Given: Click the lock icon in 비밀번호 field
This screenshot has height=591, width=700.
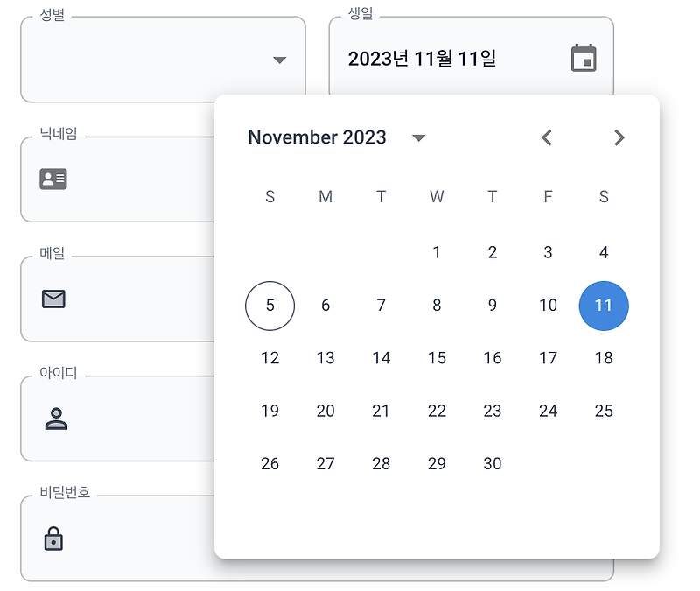Looking at the screenshot, I should pyautogui.click(x=53, y=538).
